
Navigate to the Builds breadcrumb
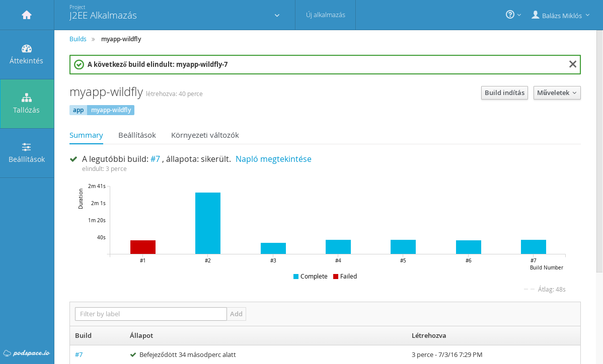[78, 39]
